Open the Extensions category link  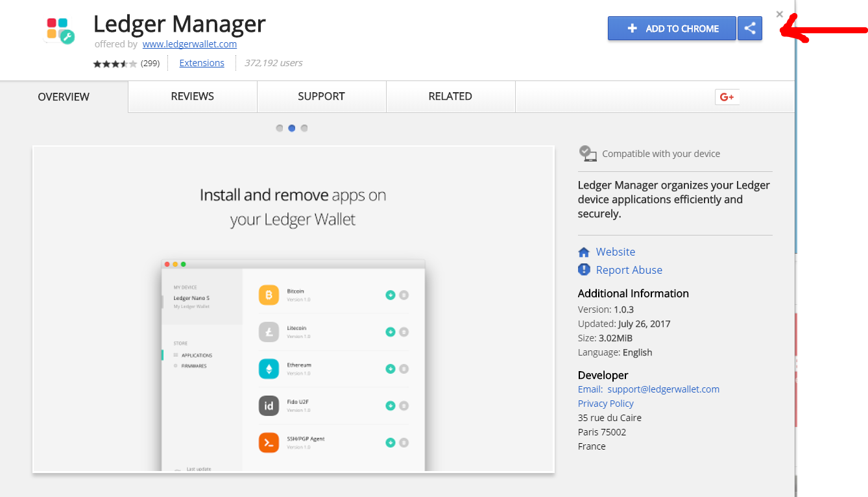click(202, 63)
